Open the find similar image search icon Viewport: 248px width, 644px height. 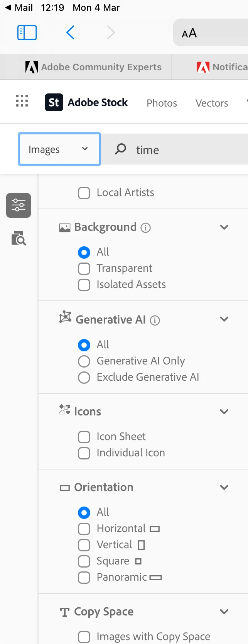(x=19, y=239)
